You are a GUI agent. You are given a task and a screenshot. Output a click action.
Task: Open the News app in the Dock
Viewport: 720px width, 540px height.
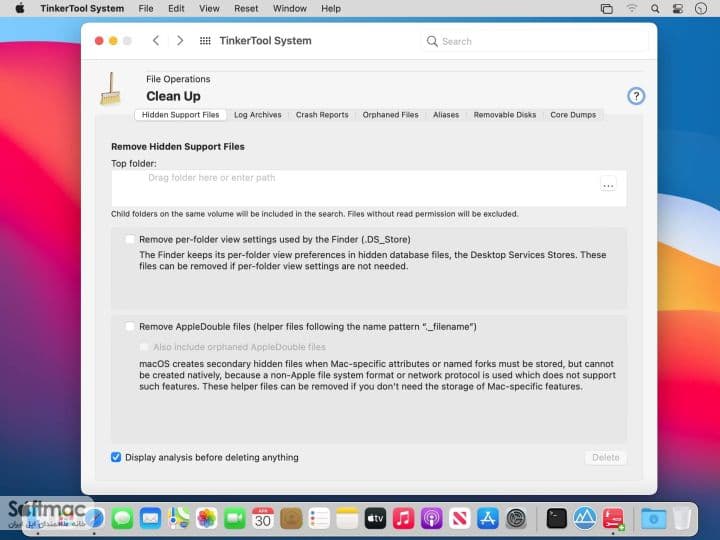(460, 519)
